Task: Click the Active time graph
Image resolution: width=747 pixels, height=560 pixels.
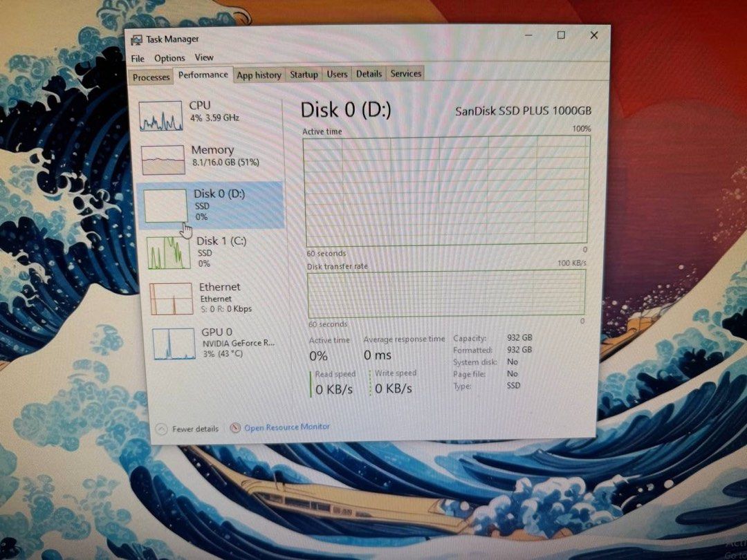Action: 446,191
